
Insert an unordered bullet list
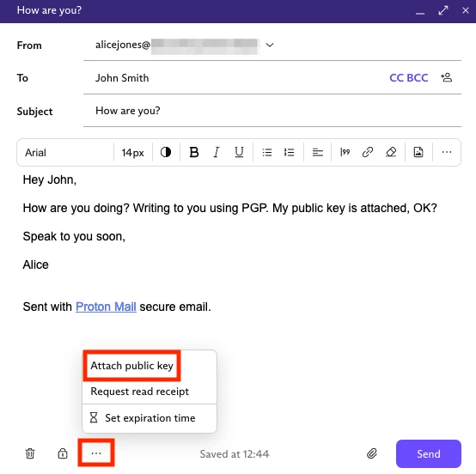[x=267, y=152]
